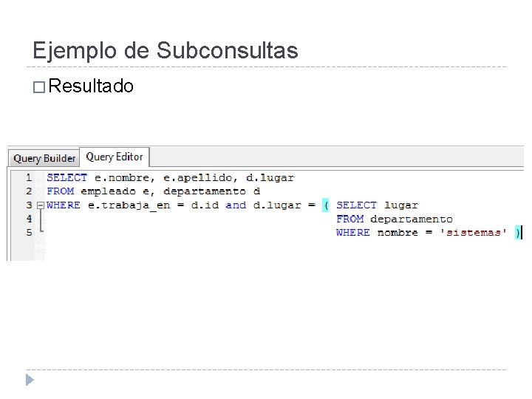
Task: Click line number 1 in the gutter
Action: click(29, 177)
